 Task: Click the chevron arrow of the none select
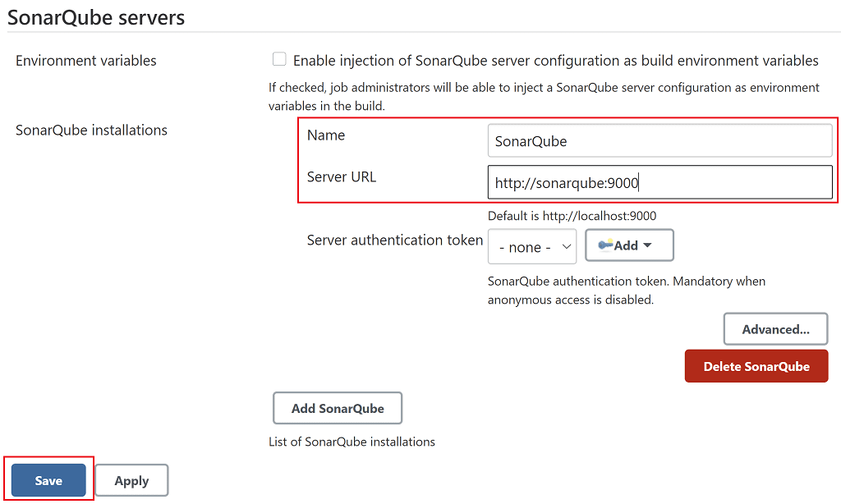(x=566, y=246)
